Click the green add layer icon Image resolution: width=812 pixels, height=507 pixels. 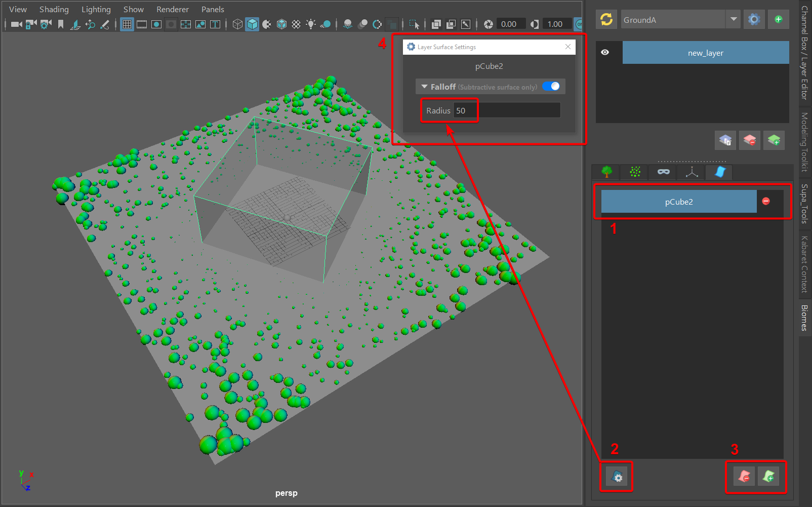tap(774, 140)
